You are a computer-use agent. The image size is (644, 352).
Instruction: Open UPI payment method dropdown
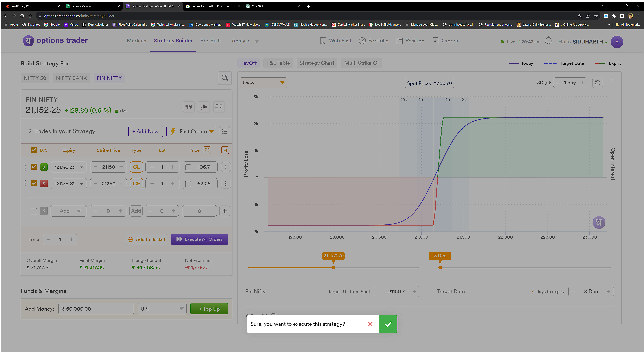(x=162, y=309)
